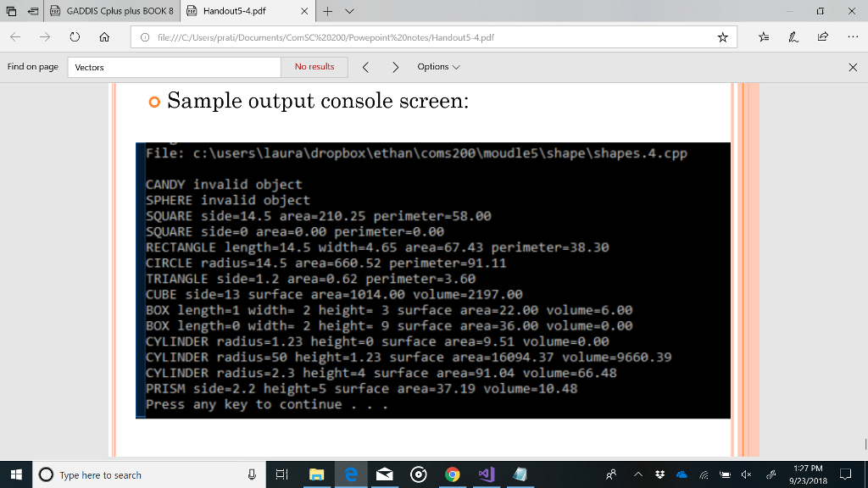Share this page
The width and height of the screenshot is (868, 488).
[x=822, y=37]
